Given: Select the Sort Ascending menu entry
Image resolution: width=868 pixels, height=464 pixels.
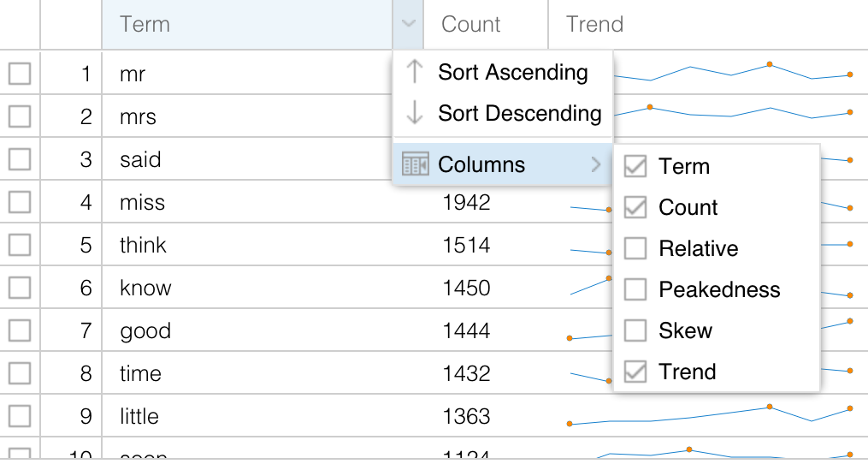Looking at the screenshot, I should (512, 73).
